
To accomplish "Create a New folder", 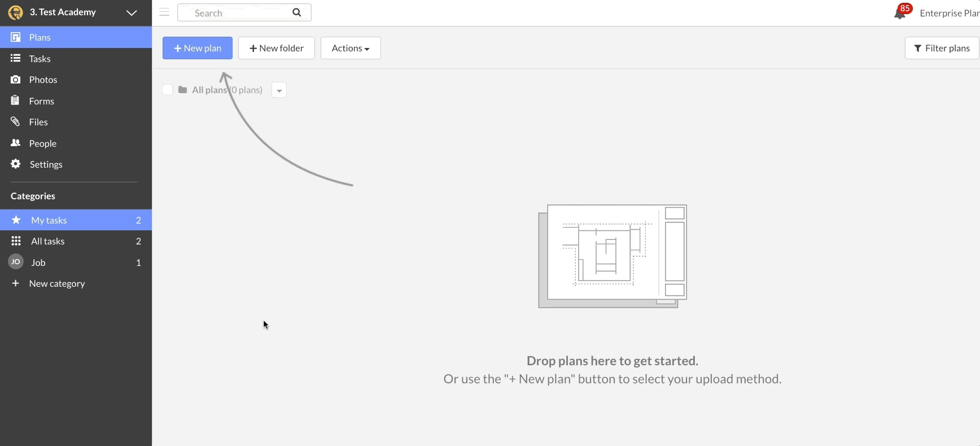I will tap(277, 48).
